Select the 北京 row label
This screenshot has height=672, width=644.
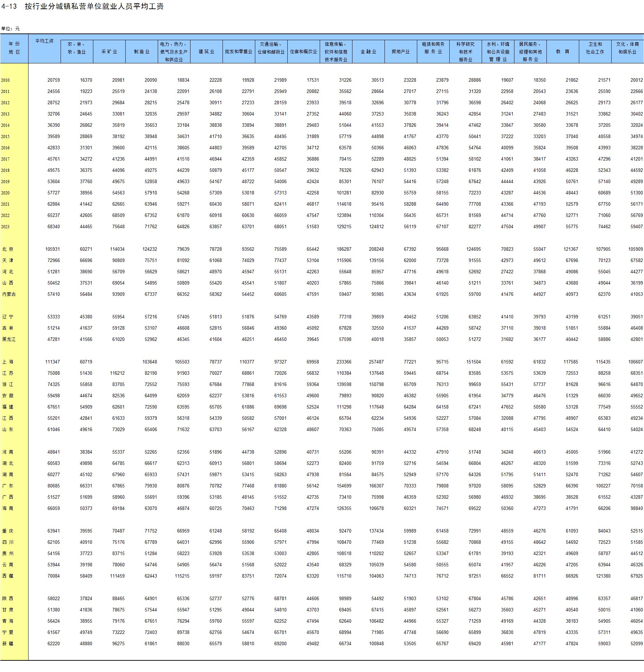pyautogui.click(x=8, y=249)
